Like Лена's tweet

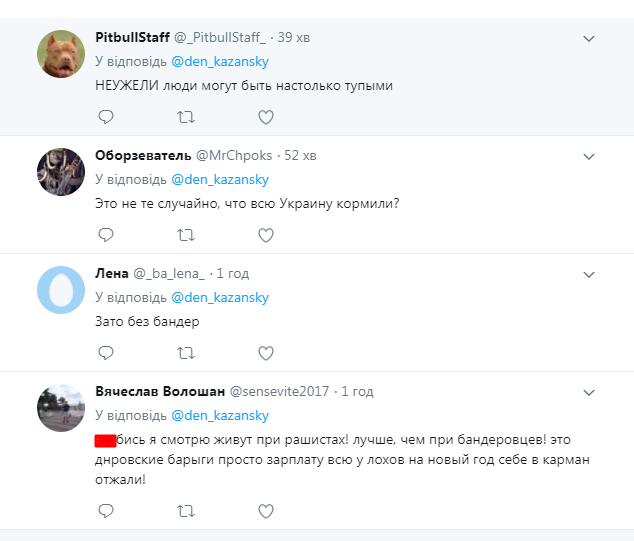pos(265,353)
